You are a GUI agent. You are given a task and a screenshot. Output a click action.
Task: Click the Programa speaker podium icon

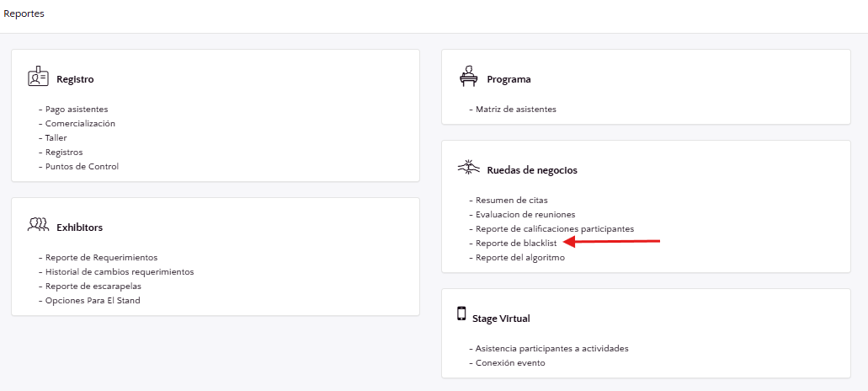click(x=468, y=77)
